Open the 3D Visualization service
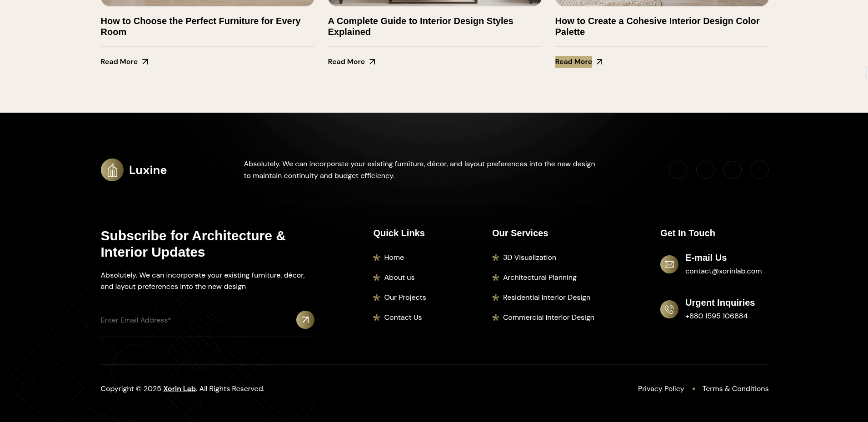The image size is (868, 422). (529, 258)
